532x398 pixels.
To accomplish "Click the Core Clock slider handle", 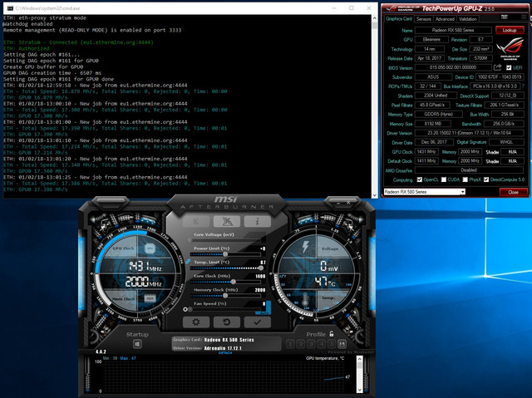I will coord(233,282).
